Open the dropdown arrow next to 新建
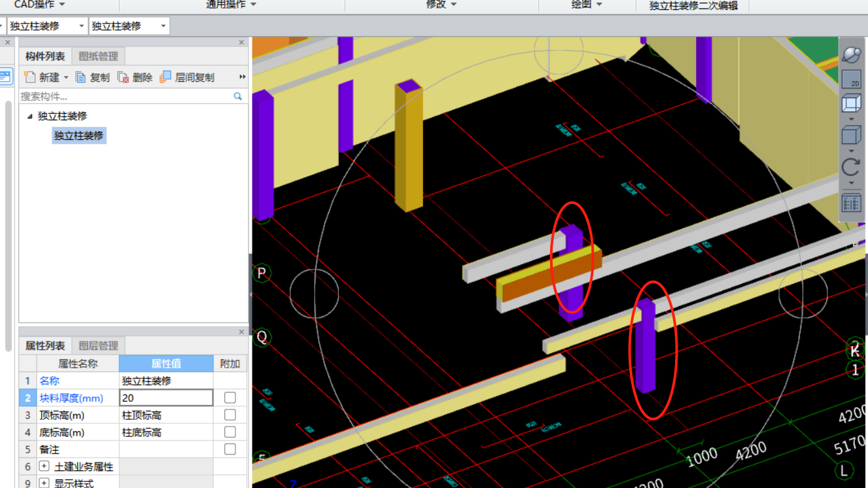This screenshot has height=488, width=868. point(66,78)
